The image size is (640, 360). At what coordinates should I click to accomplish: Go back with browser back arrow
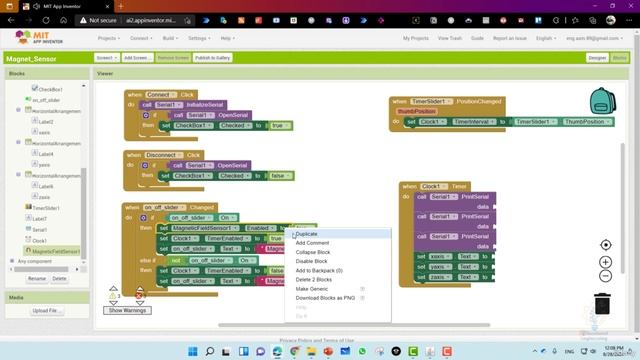pyautogui.click(x=11, y=20)
